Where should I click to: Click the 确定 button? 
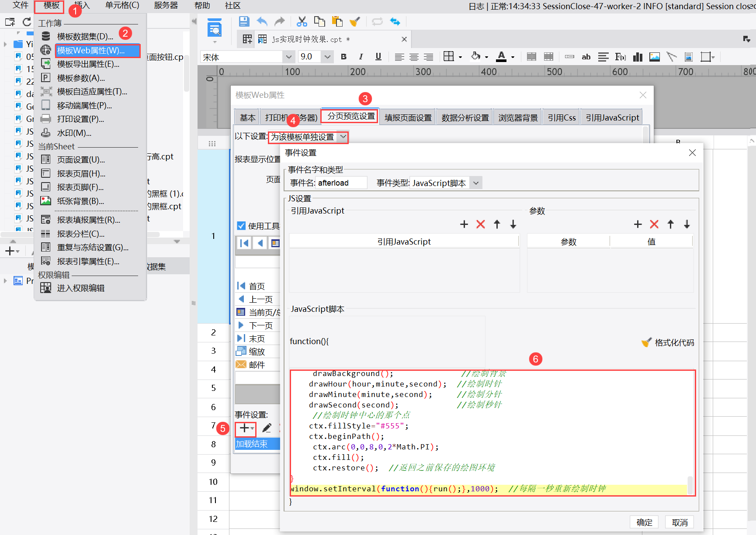pyautogui.click(x=644, y=522)
